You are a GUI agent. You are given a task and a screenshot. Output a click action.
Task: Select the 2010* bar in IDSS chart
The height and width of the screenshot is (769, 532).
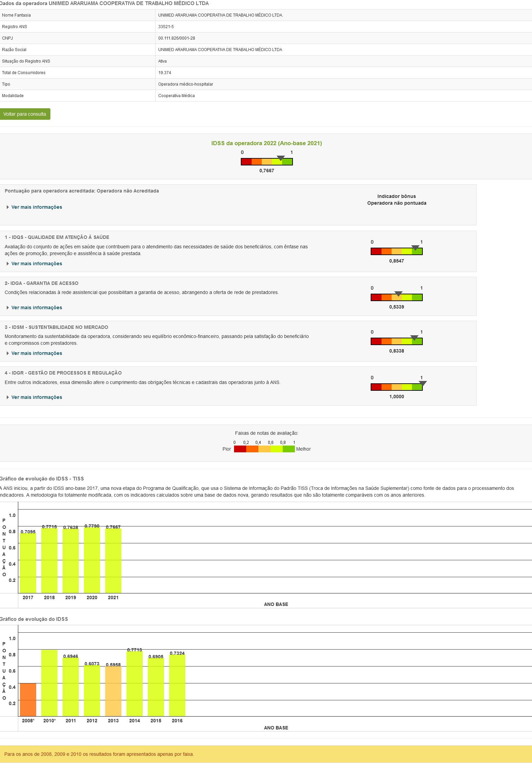pos(49,683)
